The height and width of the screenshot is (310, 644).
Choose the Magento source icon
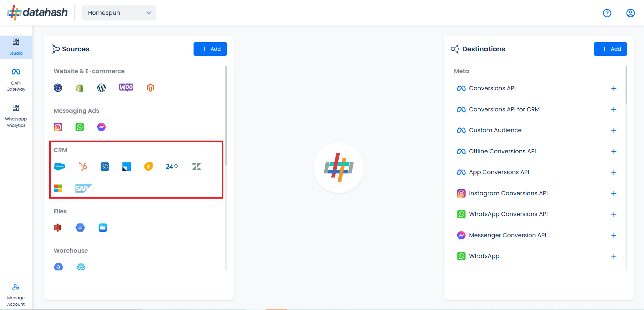(x=150, y=88)
